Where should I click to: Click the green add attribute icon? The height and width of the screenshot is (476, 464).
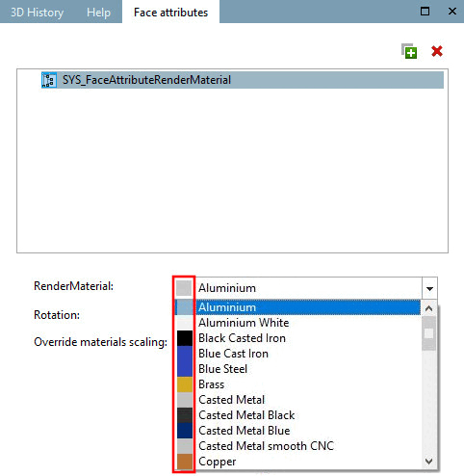(409, 51)
